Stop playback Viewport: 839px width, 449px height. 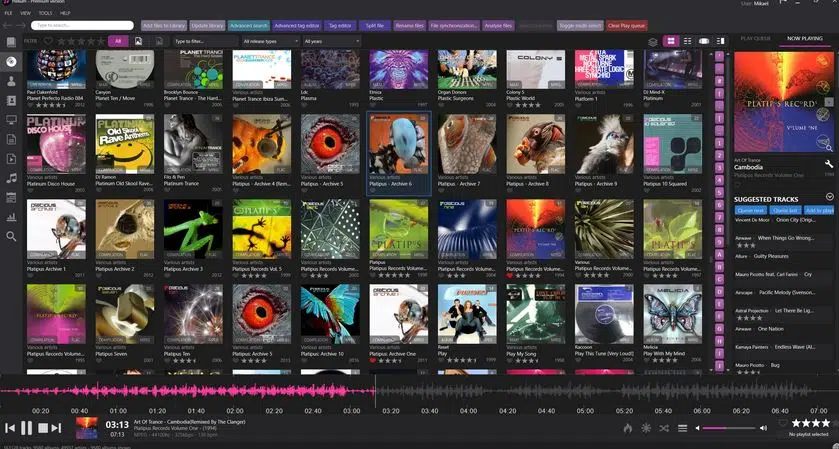(x=43, y=428)
